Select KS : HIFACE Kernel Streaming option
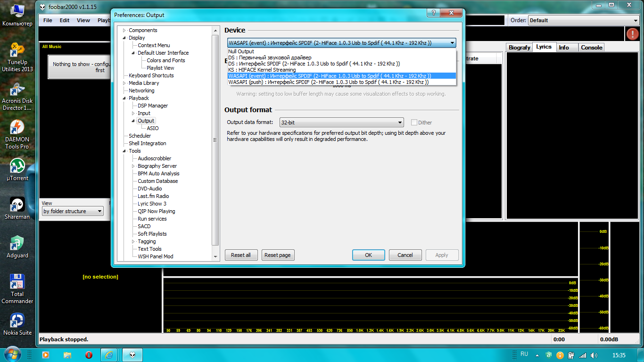 [x=342, y=70]
